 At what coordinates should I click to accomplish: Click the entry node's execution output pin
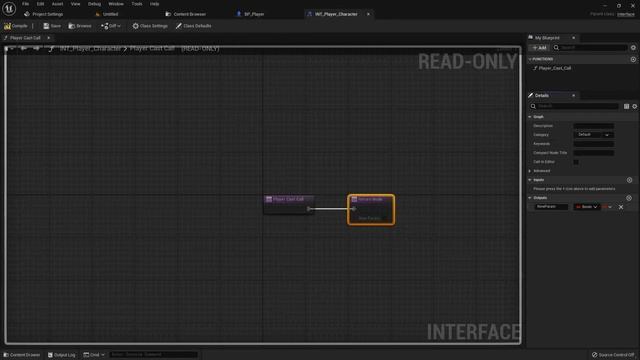click(x=309, y=209)
